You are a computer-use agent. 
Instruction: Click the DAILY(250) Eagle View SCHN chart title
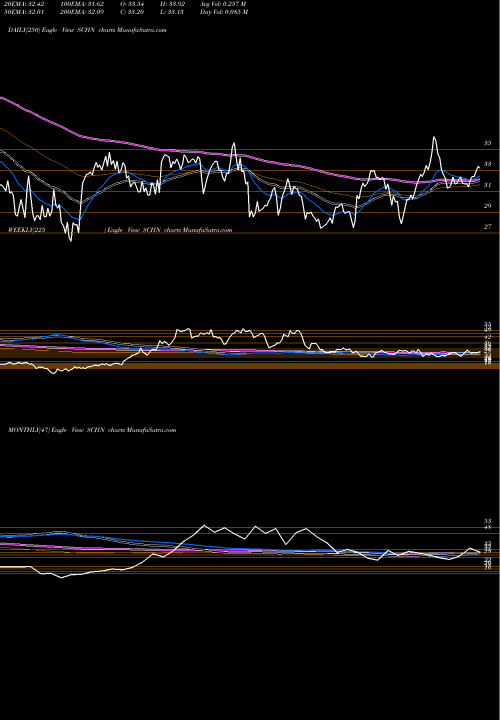click(87, 30)
